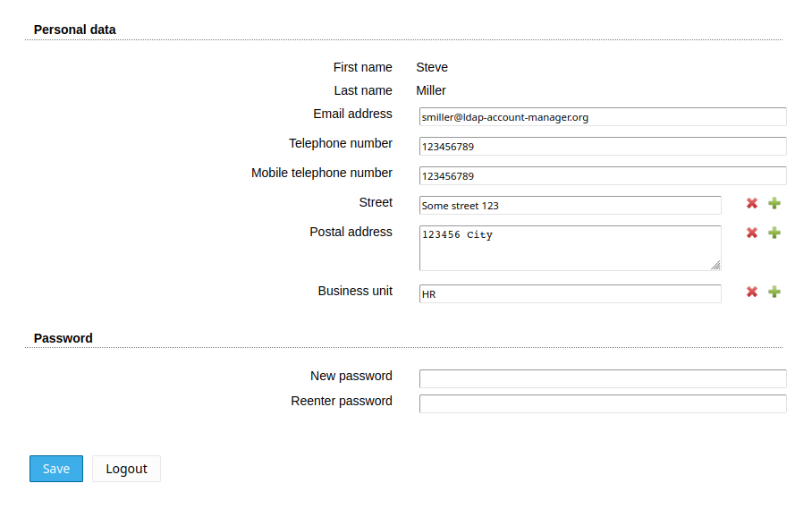Viewport: 812px width, 509px height.
Task: Remove the Postal address entry with red X
Action: (752, 233)
